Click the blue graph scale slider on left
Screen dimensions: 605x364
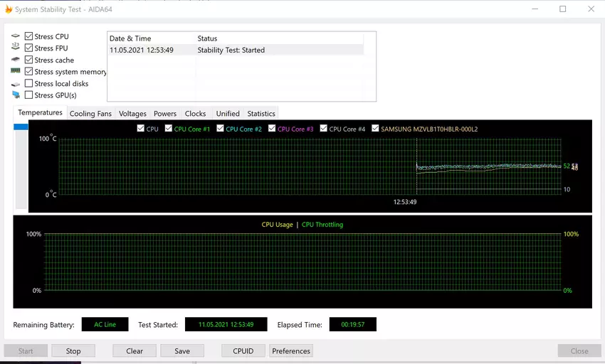tap(21, 127)
